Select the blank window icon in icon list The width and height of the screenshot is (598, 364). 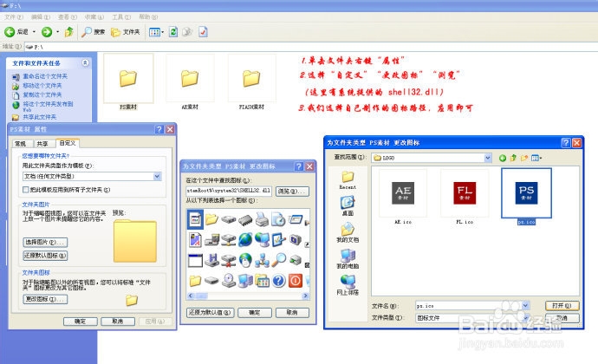(195, 260)
